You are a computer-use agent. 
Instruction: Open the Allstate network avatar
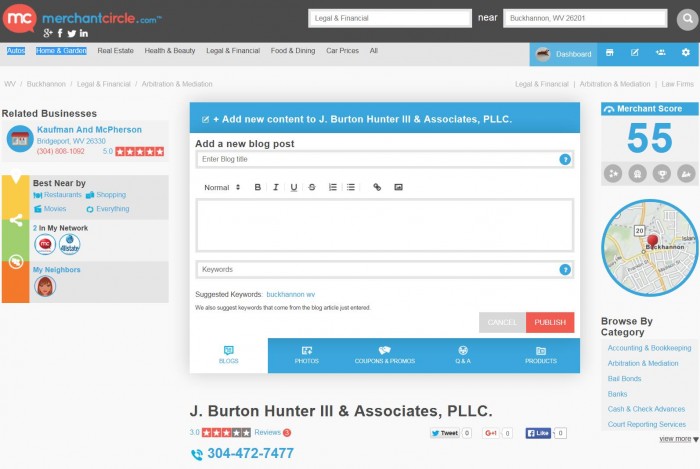(x=70, y=245)
